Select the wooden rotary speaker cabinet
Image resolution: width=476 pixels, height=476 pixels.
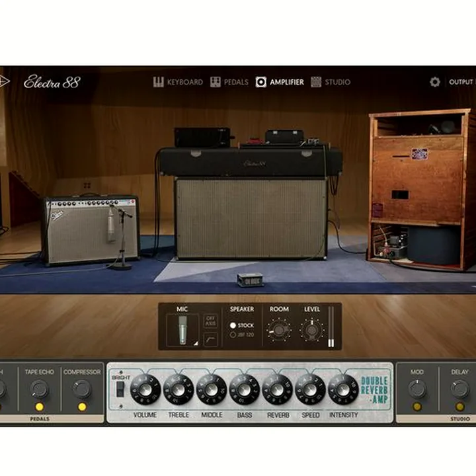(421, 190)
